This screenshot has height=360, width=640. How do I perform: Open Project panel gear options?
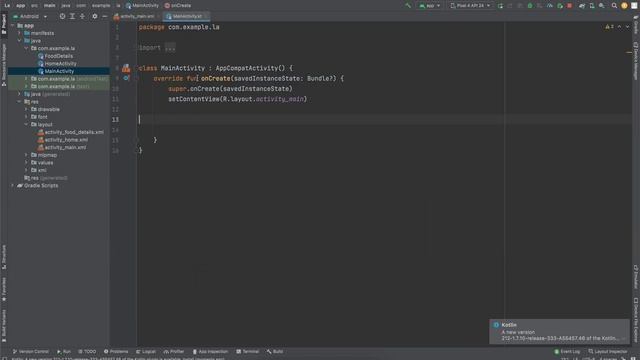tap(95, 16)
